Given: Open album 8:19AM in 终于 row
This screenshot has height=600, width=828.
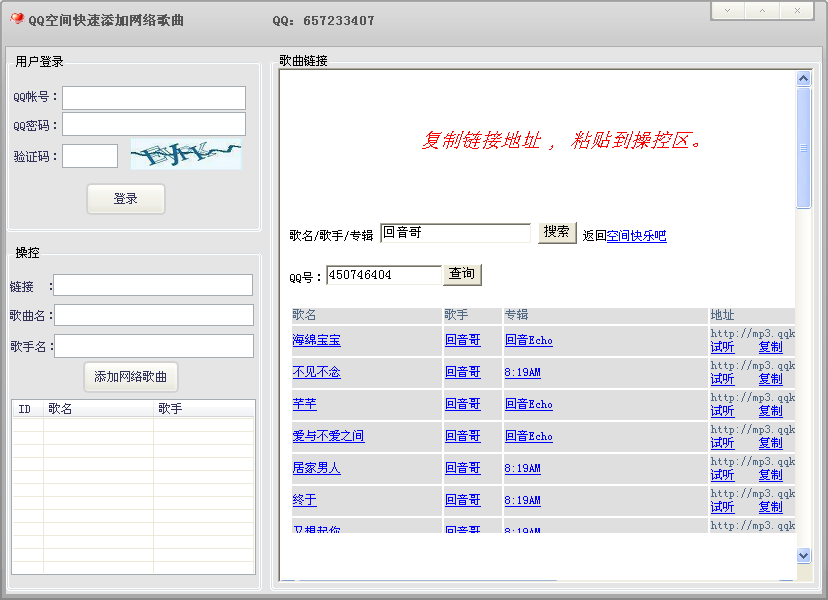Looking at the screenshot, I should pyautogui.click(x=522, y=500).
